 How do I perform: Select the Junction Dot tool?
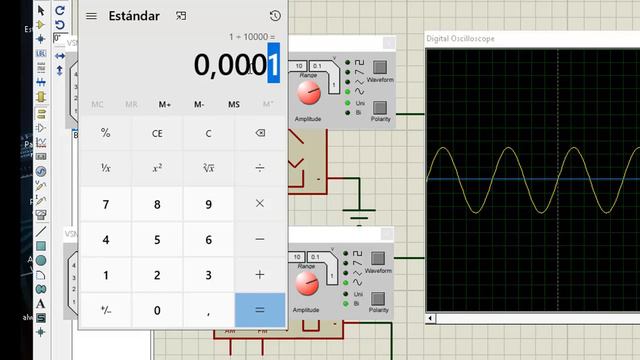(41, 39)
